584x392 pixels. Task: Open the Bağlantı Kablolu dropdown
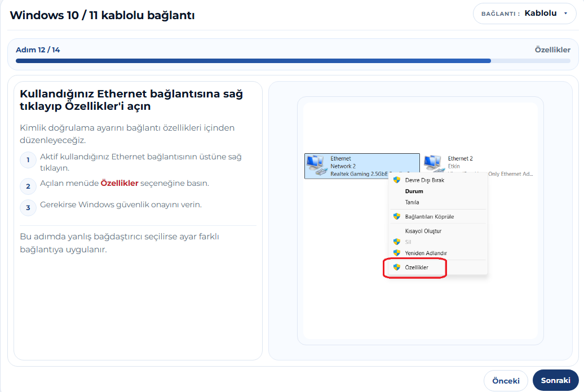point(524,14)
